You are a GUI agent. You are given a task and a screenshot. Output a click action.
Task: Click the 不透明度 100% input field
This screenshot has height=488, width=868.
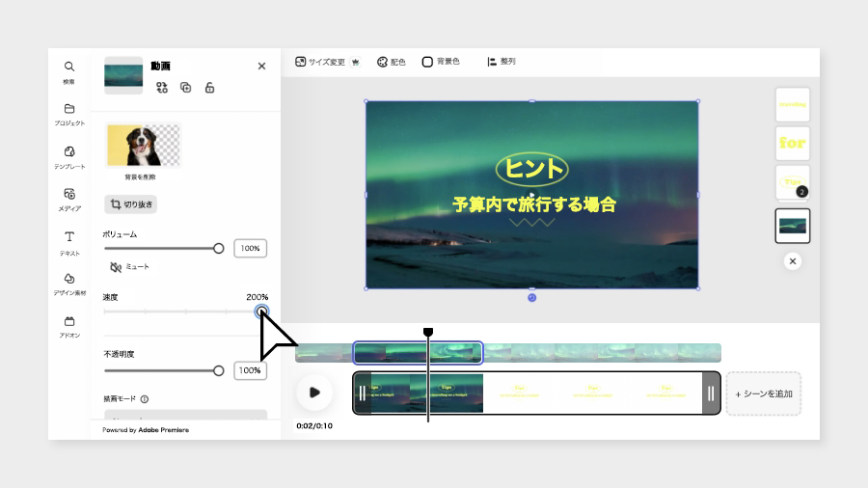click(x=250, y=370)
